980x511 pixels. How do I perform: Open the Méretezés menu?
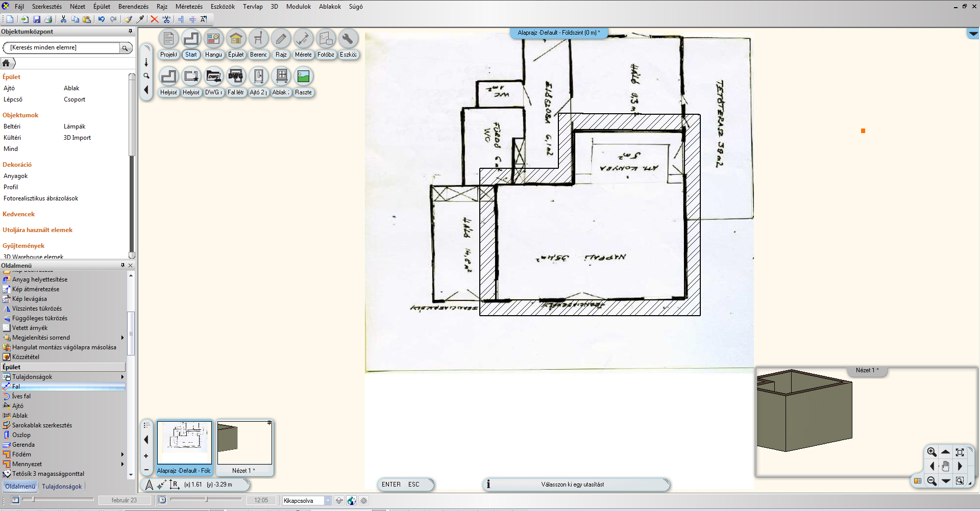(x=189, y=7)
